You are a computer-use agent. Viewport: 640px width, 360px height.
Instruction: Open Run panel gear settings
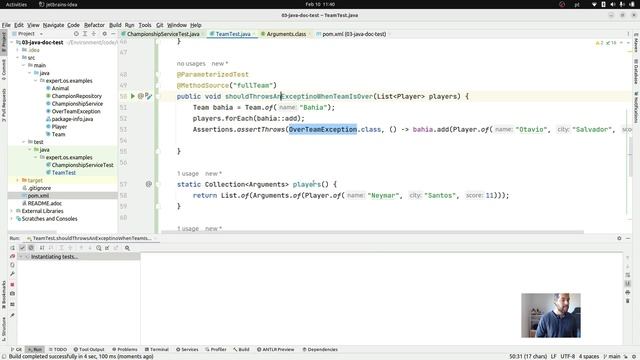click(619, 238)
